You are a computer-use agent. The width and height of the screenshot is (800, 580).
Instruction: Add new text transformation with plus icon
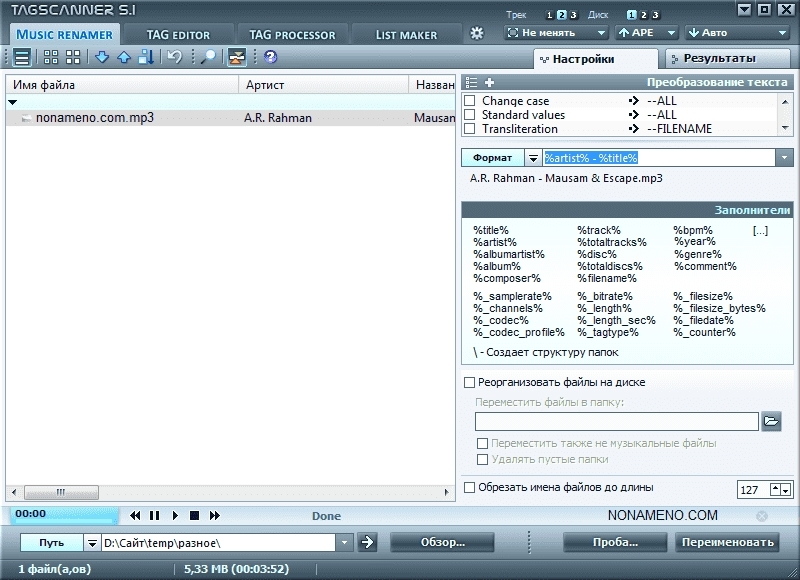pyautogui.click(x=489, y=82)
